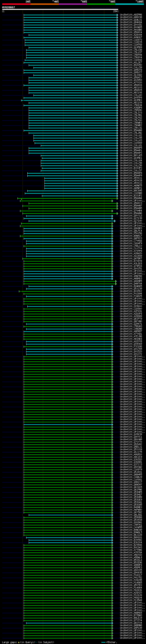The height and width of the screenshot is (644, 146).
Task: Select alignment label UniRef100_B4ZG50
Action: coord(131,65)
